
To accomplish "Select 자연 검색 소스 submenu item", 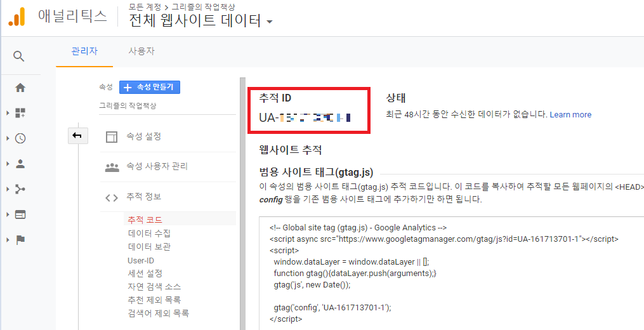I will 154,286.
